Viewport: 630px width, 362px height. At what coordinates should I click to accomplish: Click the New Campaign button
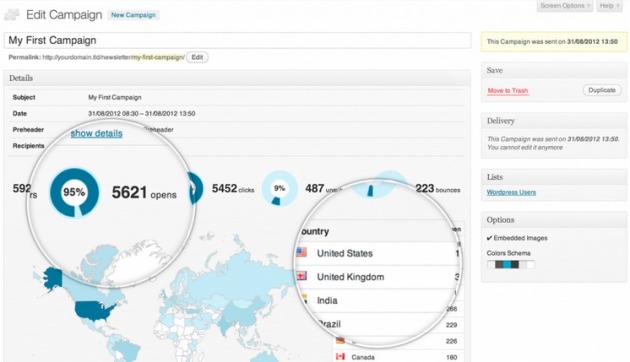pos(133,15)
